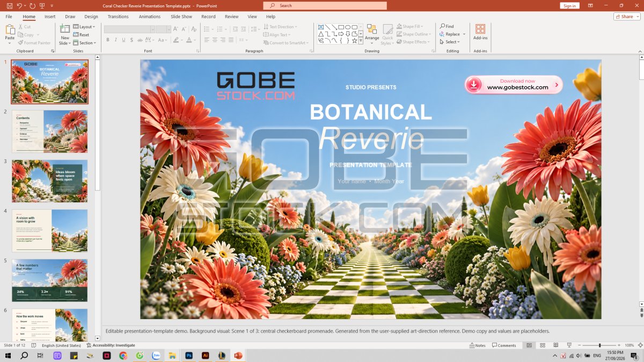
Task: Click the Search box in the title bar
Action: (325, 5)
